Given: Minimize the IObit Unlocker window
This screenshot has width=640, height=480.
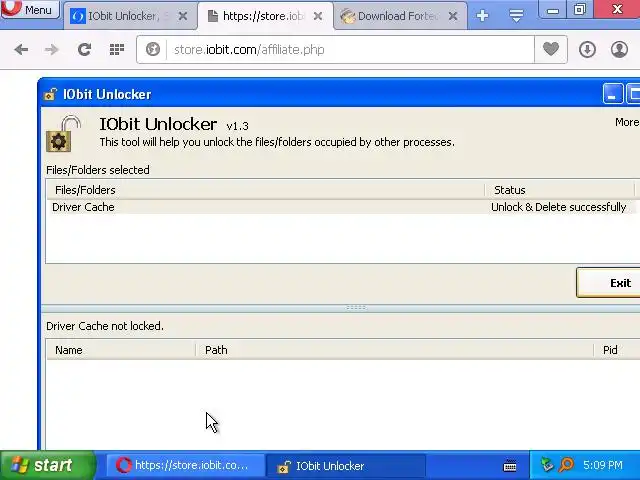Looking at the screenshot, I should tap(613, 94).
